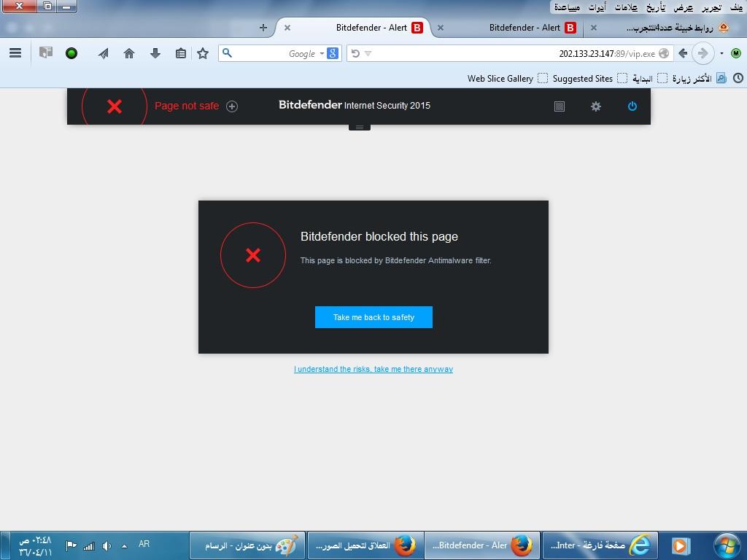Open the تأريخ menu
This screenshot has height=560, width=747.
pyautogui.click(x=656, y=7)
